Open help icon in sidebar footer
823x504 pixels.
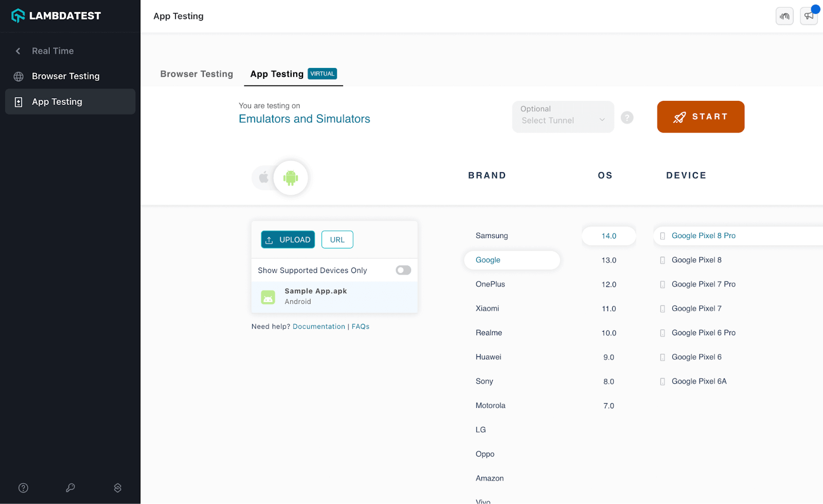coord(23,488)
